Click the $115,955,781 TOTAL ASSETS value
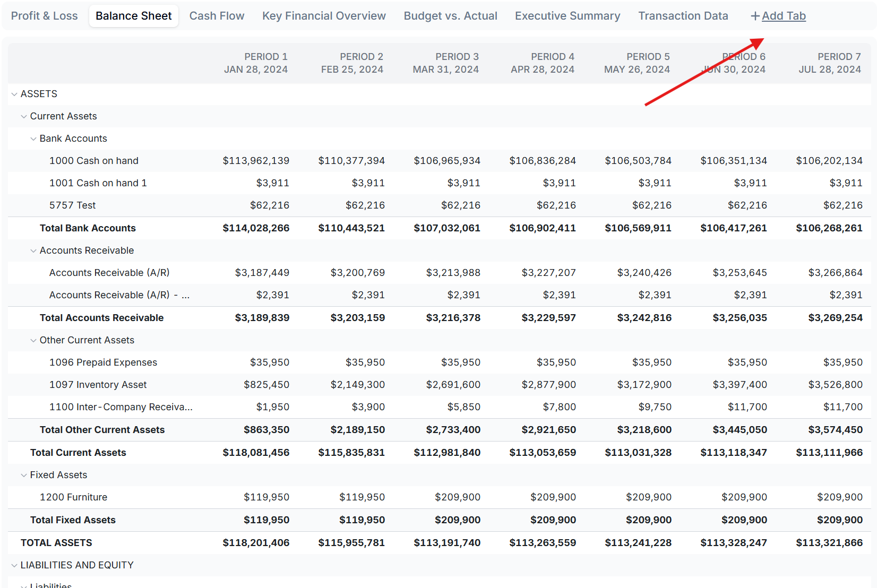This screenshot has width=877, height=588. 351,543
